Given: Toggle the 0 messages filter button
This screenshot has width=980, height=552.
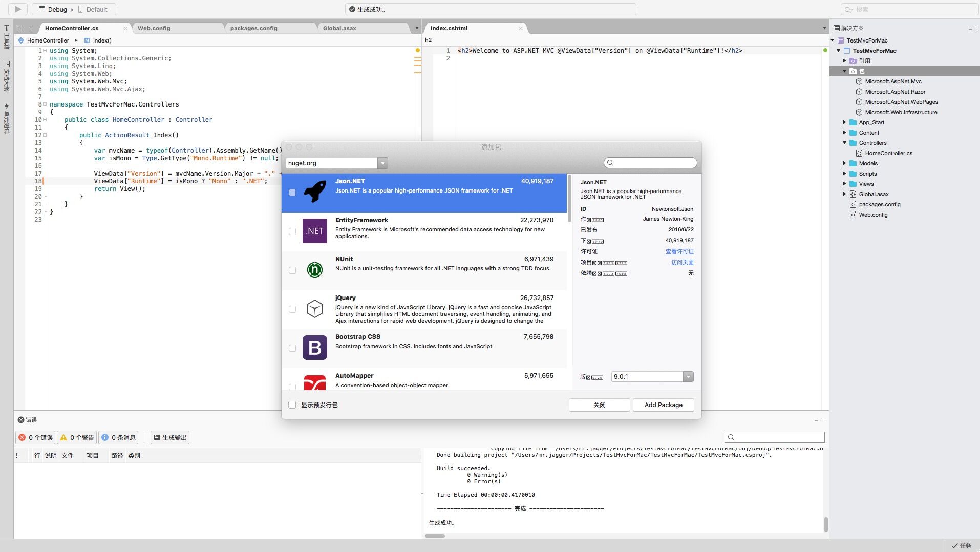Looking at the screenshot, I should (118, 437).
